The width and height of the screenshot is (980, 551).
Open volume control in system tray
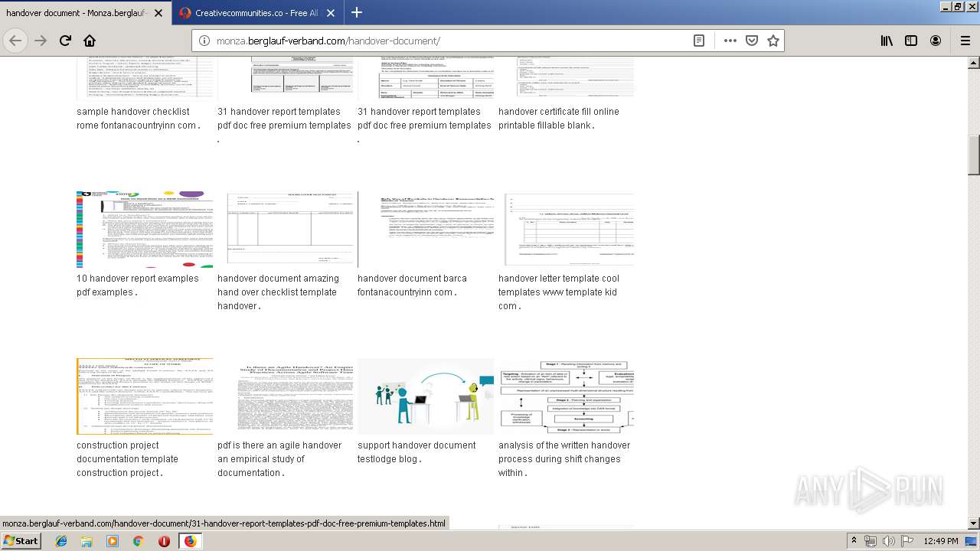[x=888, y=541]
